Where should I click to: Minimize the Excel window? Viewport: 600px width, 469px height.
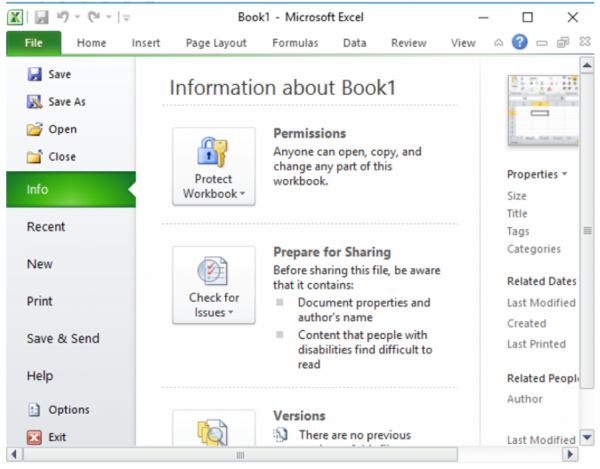coord(483,18)
